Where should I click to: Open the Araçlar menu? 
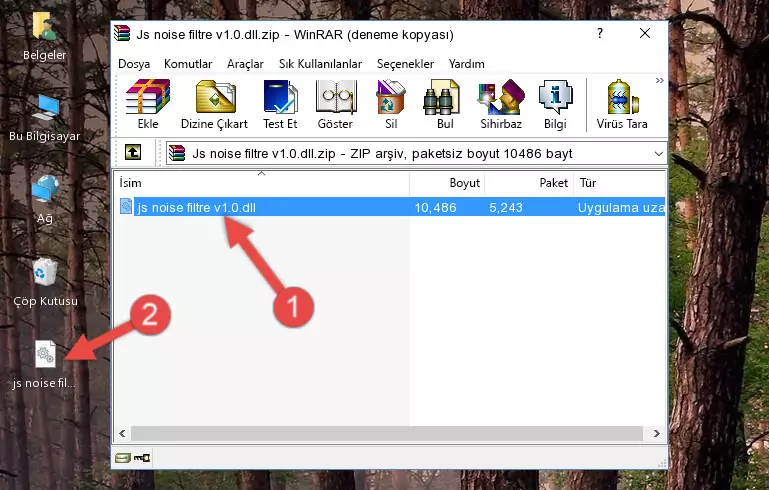[x=245, y=64]
